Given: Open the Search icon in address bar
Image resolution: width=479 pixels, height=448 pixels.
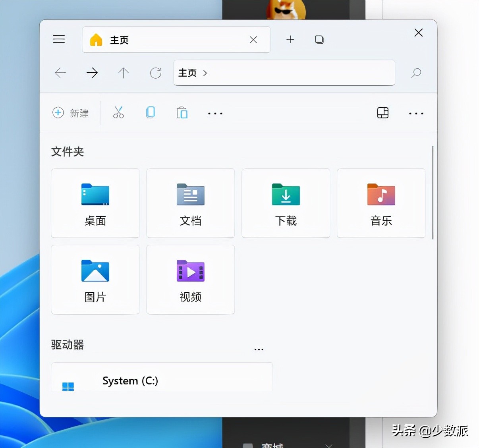Looking at the screenshot, I should pos(416,73).
